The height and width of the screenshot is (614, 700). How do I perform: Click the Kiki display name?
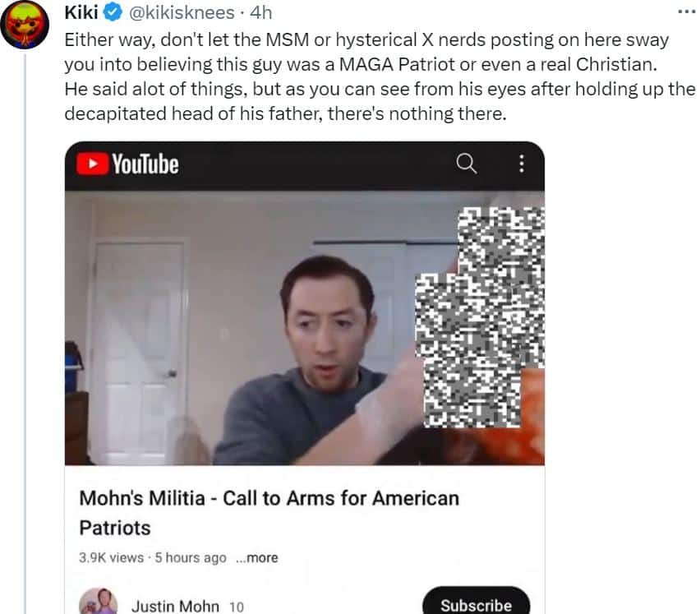click(x=81, y=12)
